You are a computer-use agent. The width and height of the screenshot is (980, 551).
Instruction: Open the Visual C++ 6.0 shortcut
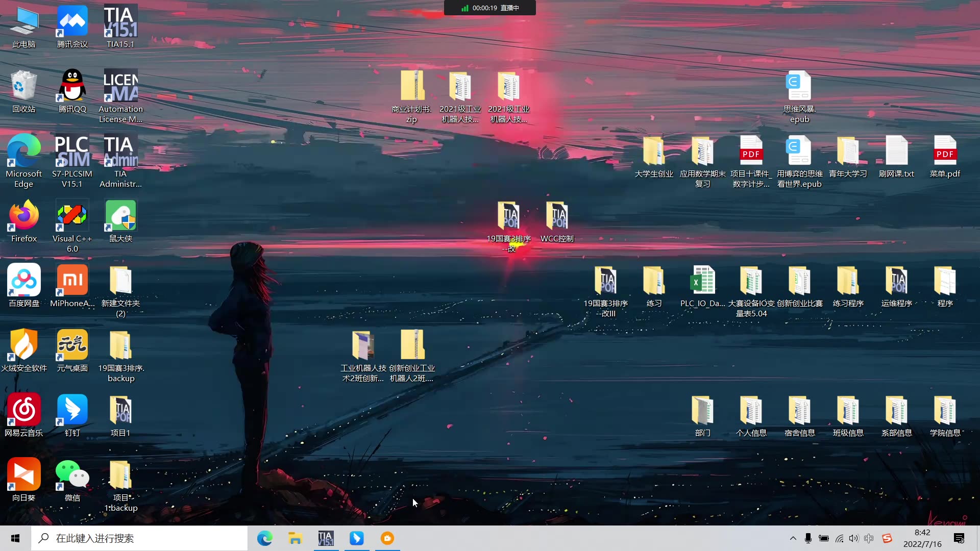(x=72, y=226)
